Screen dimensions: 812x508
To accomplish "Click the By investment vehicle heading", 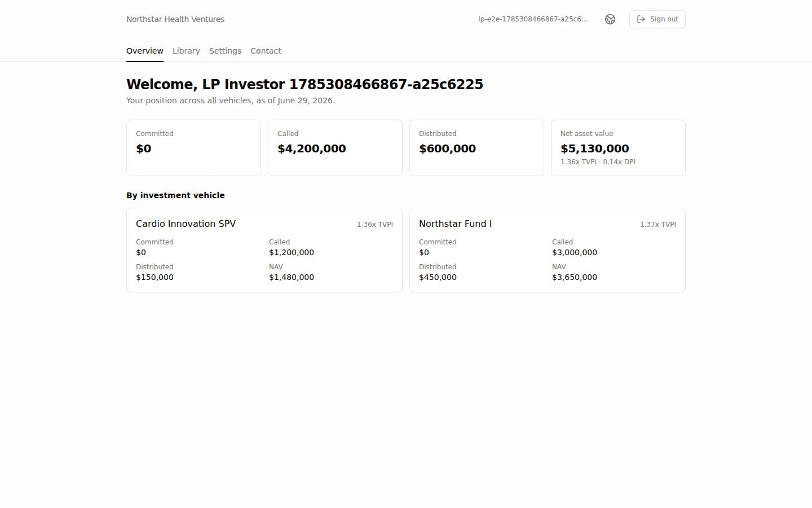I will pyautogui.click(x=175, y=195).
